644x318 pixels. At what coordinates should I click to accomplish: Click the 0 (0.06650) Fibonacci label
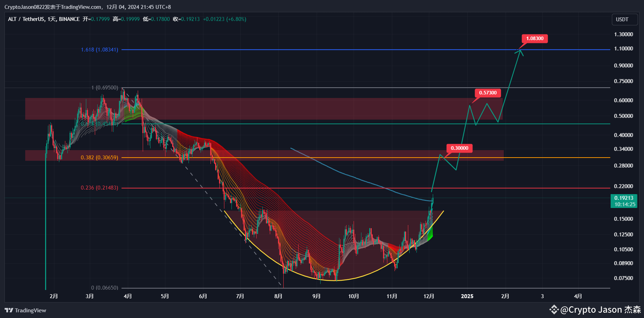tap(105, 288)
